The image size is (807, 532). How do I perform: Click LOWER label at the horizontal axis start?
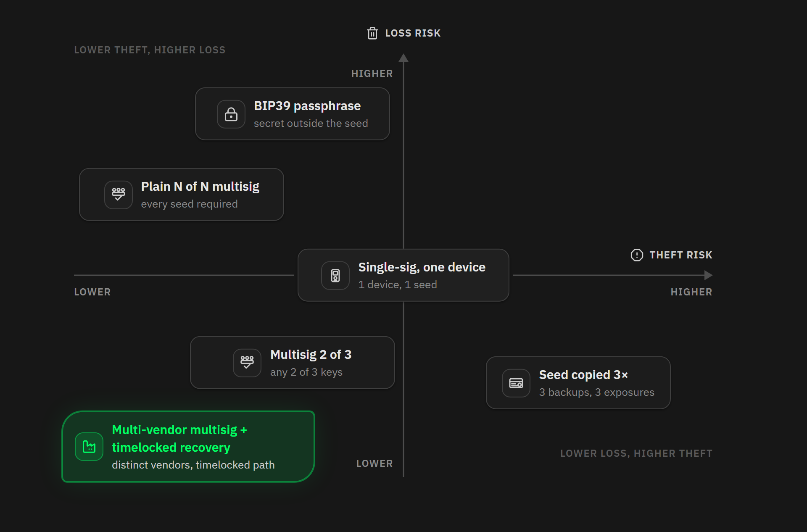(92, 292)
